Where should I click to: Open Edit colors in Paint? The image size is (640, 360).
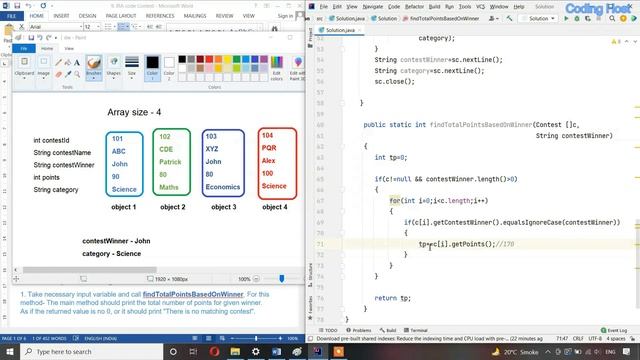(277, 68)
